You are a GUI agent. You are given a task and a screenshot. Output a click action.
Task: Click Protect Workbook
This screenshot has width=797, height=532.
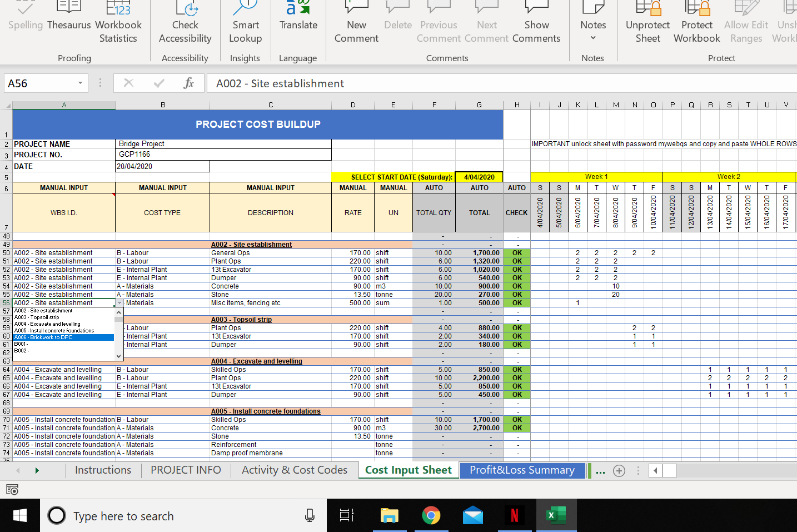[x=696, y=22]
